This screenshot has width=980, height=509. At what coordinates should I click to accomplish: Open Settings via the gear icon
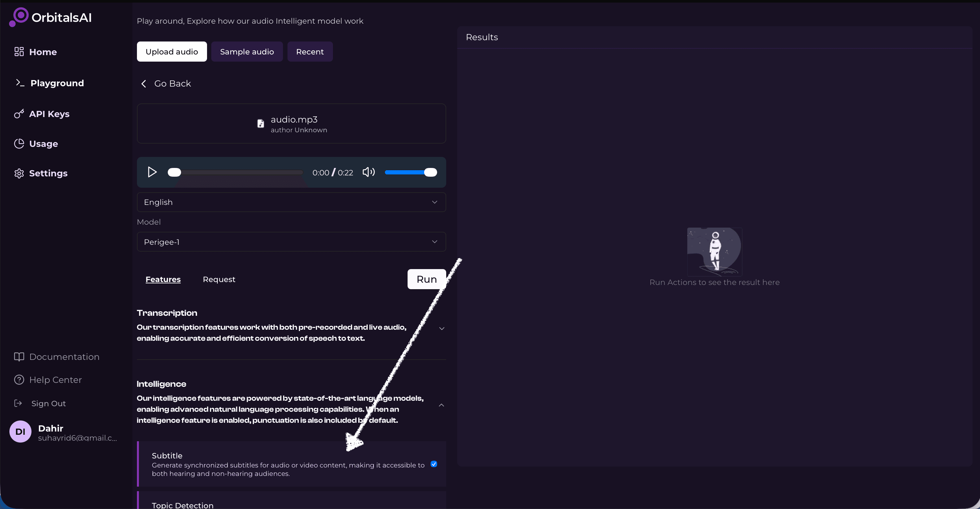19,173
